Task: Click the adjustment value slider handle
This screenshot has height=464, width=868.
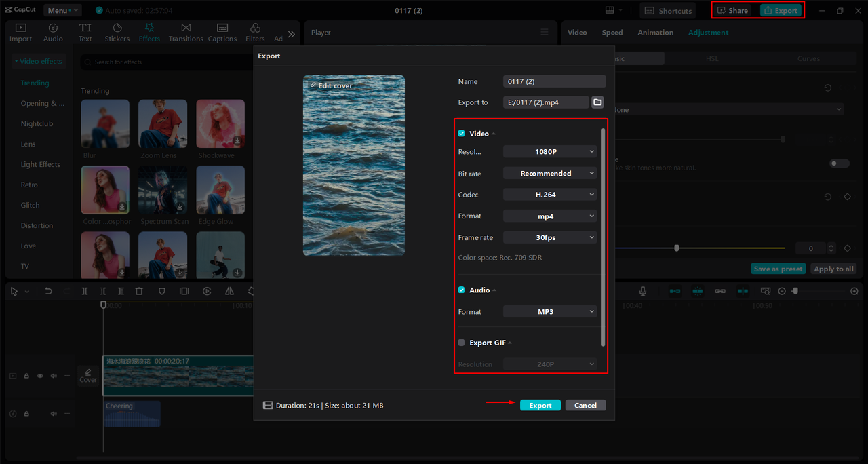Action: (677, 248)
